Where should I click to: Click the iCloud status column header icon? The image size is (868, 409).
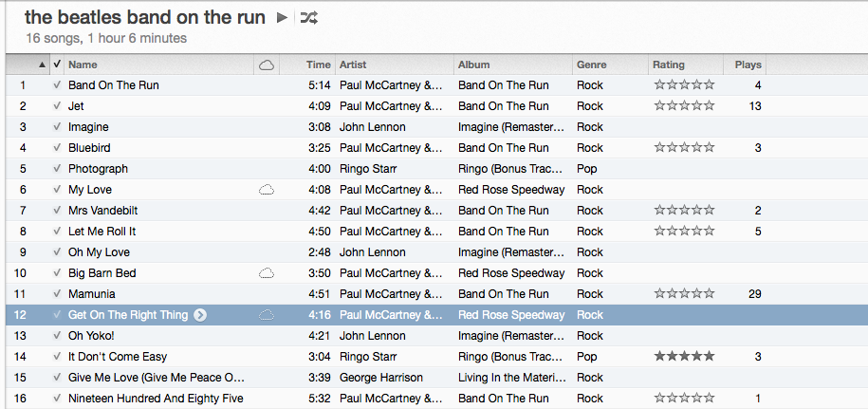coord(267,65)
